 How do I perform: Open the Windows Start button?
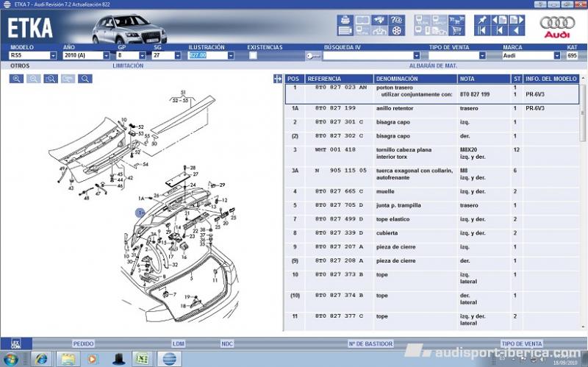[11, 359]
